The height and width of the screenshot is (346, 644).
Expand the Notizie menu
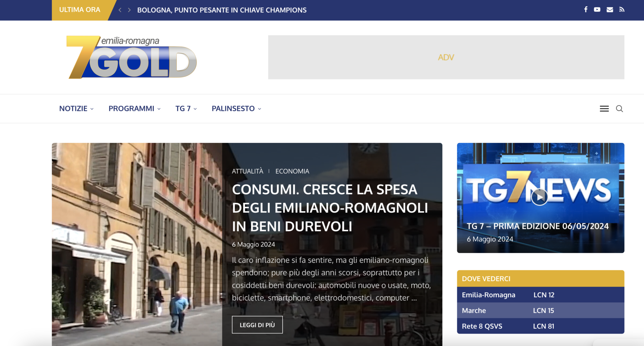(76, 109)
